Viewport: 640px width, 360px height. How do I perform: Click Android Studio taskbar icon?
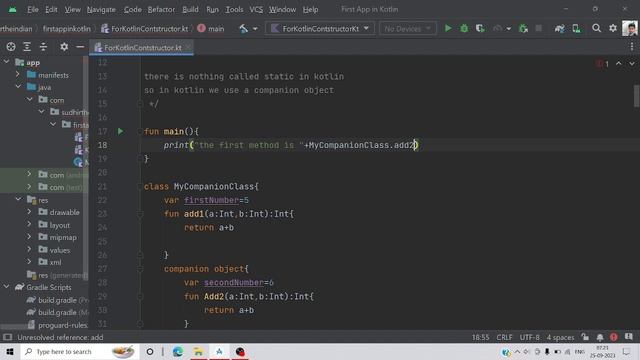[x=219, y=351]
